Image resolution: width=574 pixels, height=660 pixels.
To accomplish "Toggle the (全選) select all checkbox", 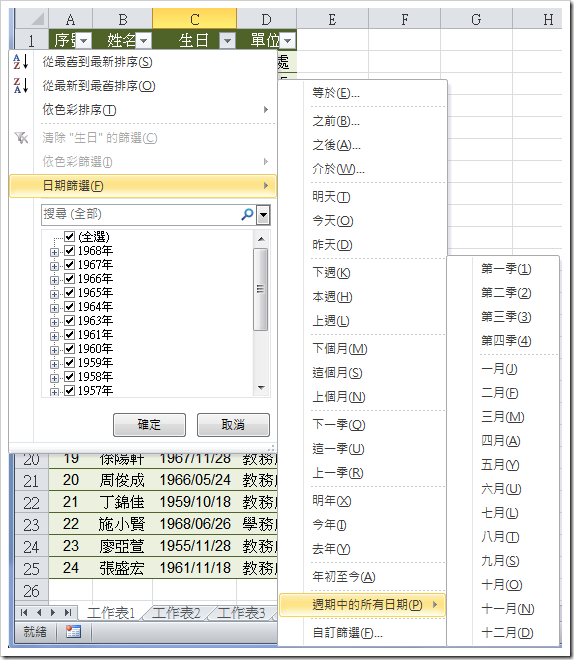I will (x=69, y=237).
